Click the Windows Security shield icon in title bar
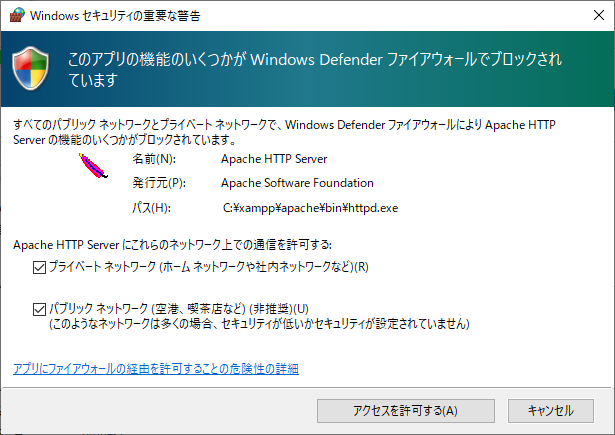Viewport: 615px width, 435px height. point(15,16)
